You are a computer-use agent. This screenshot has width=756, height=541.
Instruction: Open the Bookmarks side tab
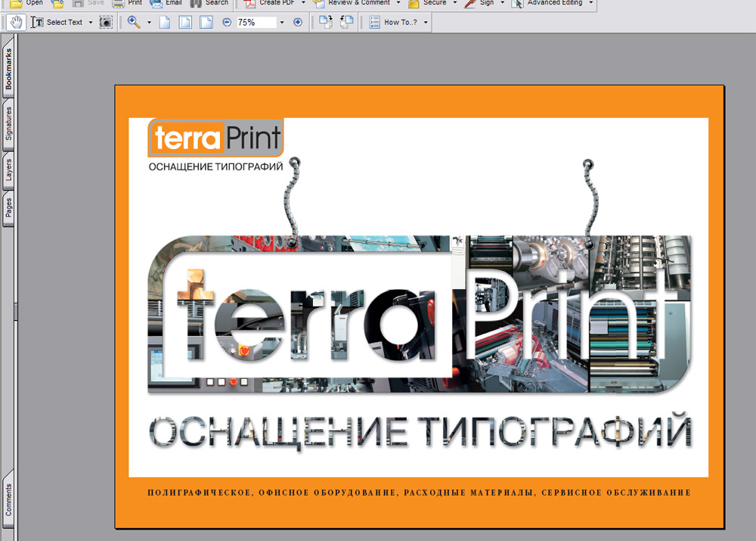8,69
